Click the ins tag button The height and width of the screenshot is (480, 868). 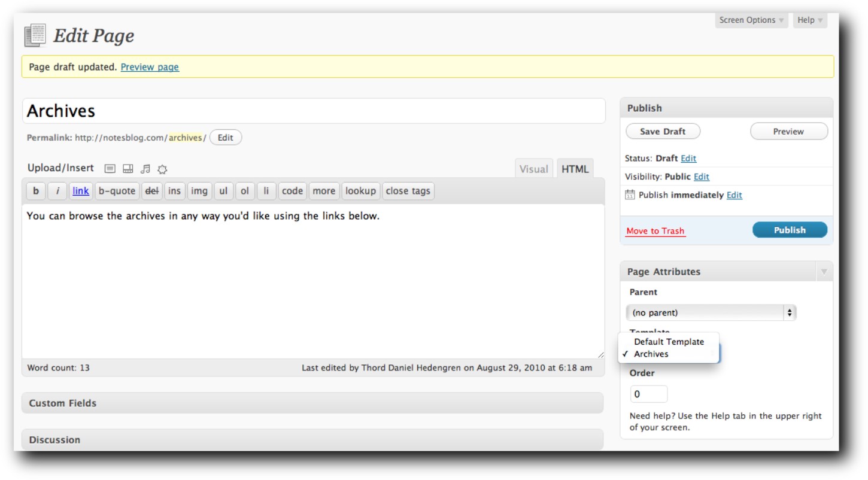pyautogui.click(x=175, y=191)
